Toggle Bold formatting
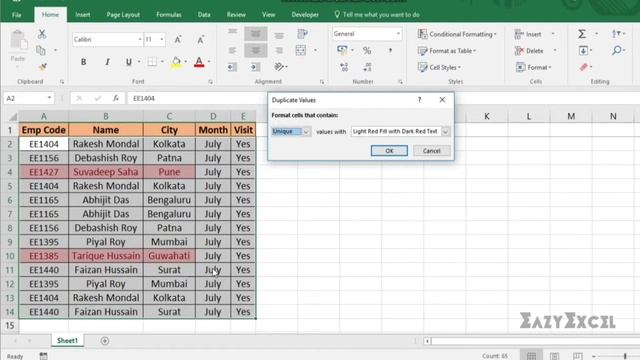640x360 pixels. pos(83,62)
